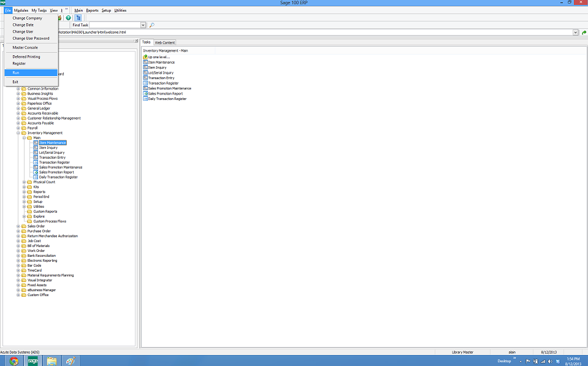Click the Sage icon in the taskbar
Screen dimensions: 588x366
[32, 360]
